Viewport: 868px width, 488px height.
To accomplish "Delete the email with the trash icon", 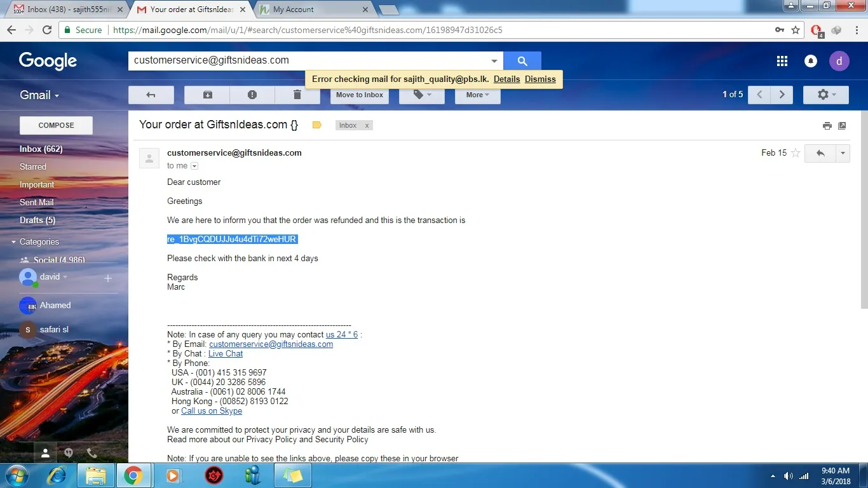I will pos(297,95).
